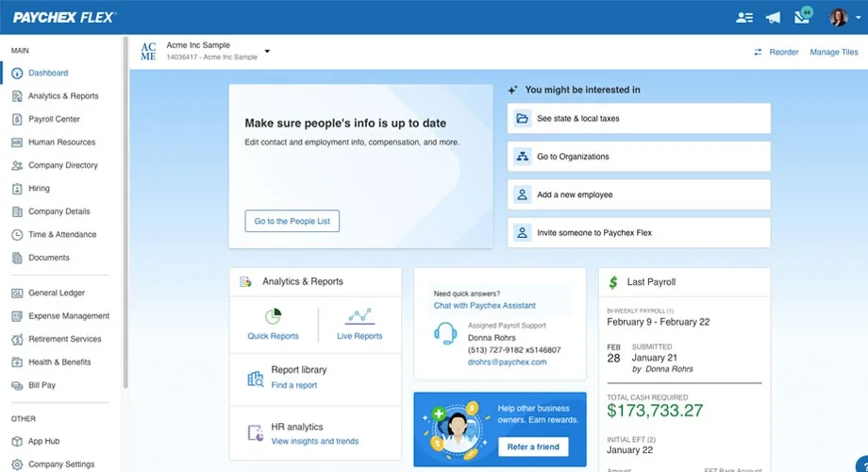Open the Dashboard sidebar icon
The height and width of the screenshot is (472, 868).
[17, 73]
